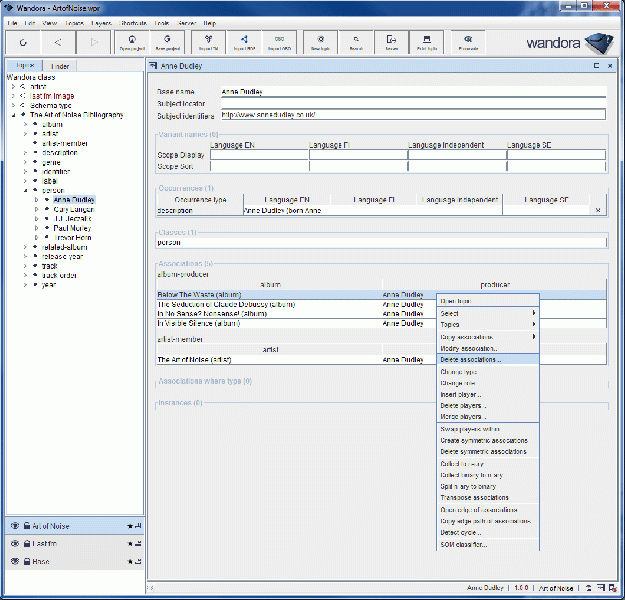Click the Open project toolbar icon
The height and width of the screenshot is (600, 625).
pos(133,42)
